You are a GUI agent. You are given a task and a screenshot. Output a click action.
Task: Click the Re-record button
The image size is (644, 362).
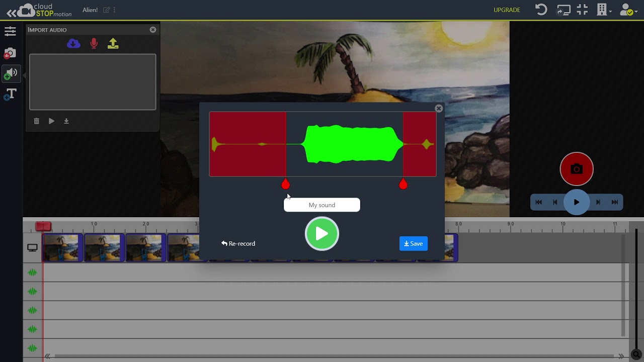pyautogui.click(x=238, y=243)
